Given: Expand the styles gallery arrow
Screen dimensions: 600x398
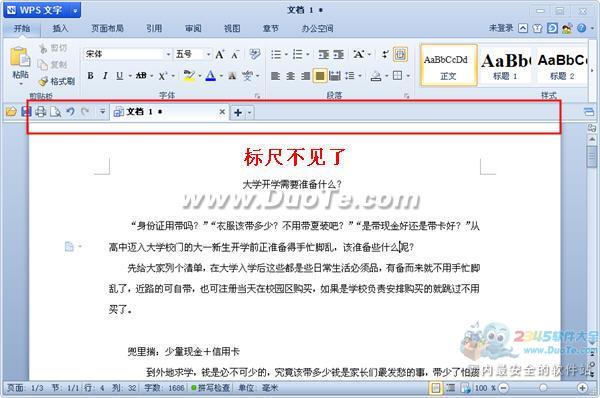Looking at the screenshot, I should [x=592, y=70].
